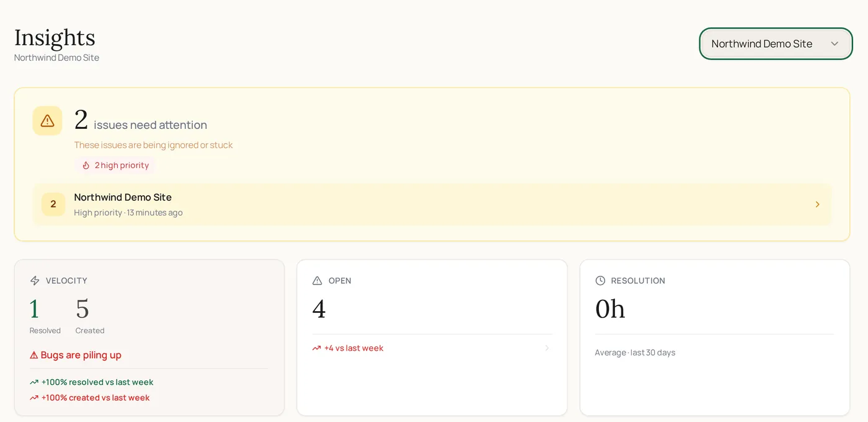Viewport: 868px width, 422px height.
Task: Click the yellow 2 count badge
Action: click(53, 204)
